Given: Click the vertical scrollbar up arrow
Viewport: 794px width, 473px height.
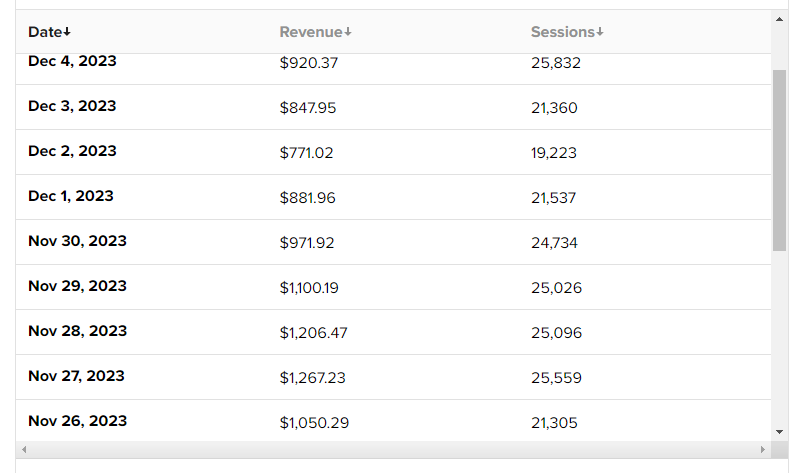Looking at the screenshot, I should pos(779,19).
